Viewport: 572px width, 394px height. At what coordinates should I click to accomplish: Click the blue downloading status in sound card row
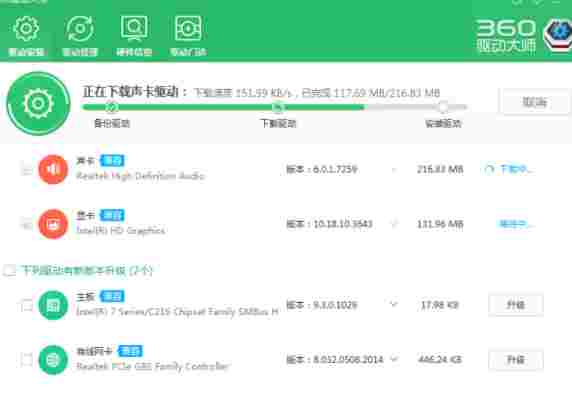pos(517,169)
